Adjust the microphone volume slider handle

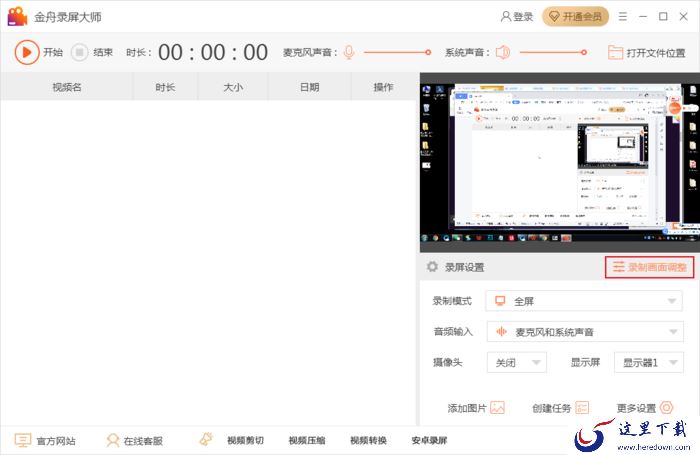428,52
